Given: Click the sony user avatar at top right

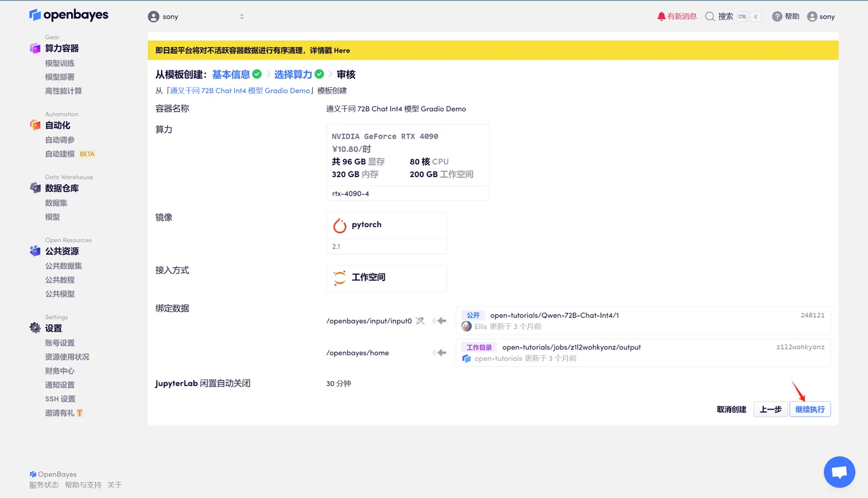Looking at the screenshot, I should pyautogui.click(x=812, y=16).
